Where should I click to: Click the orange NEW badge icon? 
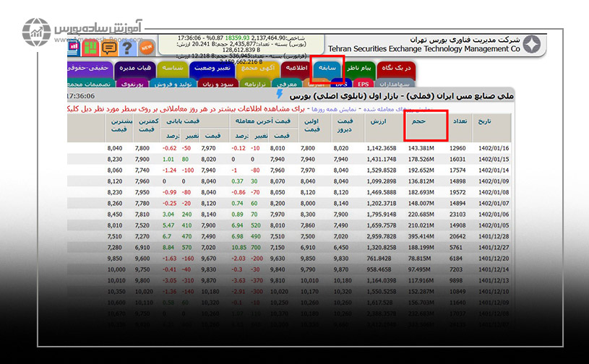[147, 48]
